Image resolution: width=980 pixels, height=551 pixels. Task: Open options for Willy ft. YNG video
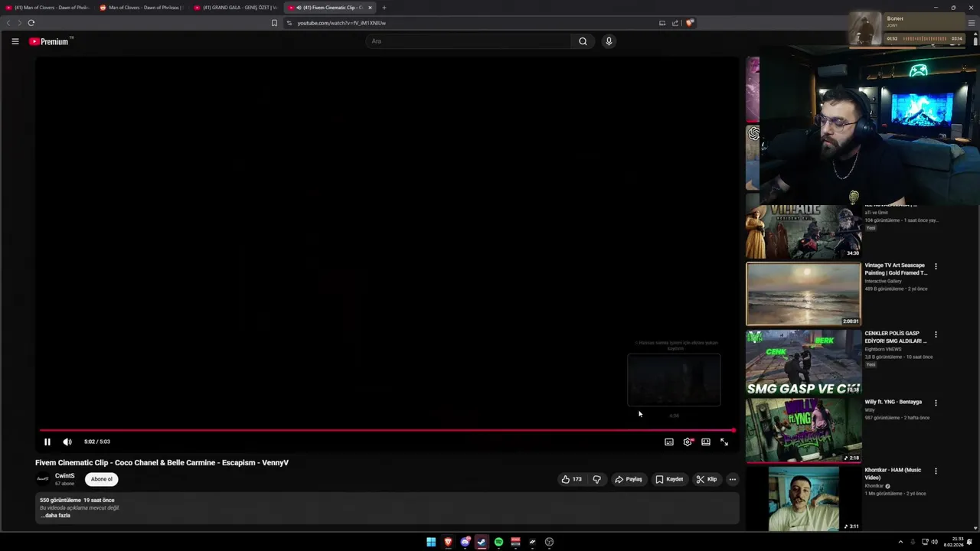pyautogui.click(x=936, y=403)
